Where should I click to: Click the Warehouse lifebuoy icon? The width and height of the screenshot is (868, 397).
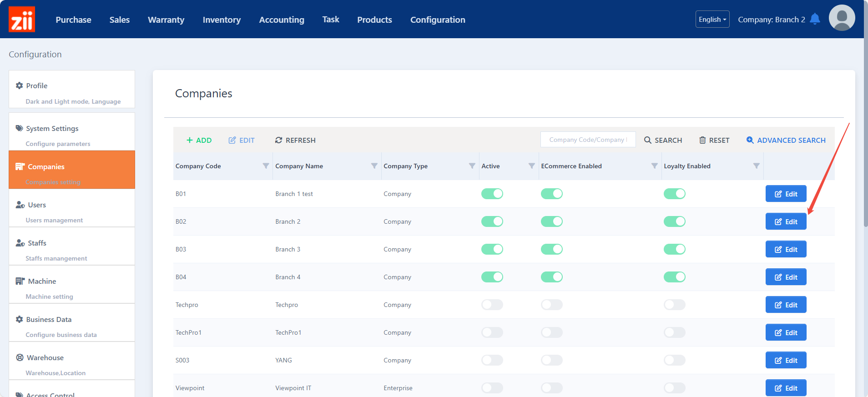20,357
